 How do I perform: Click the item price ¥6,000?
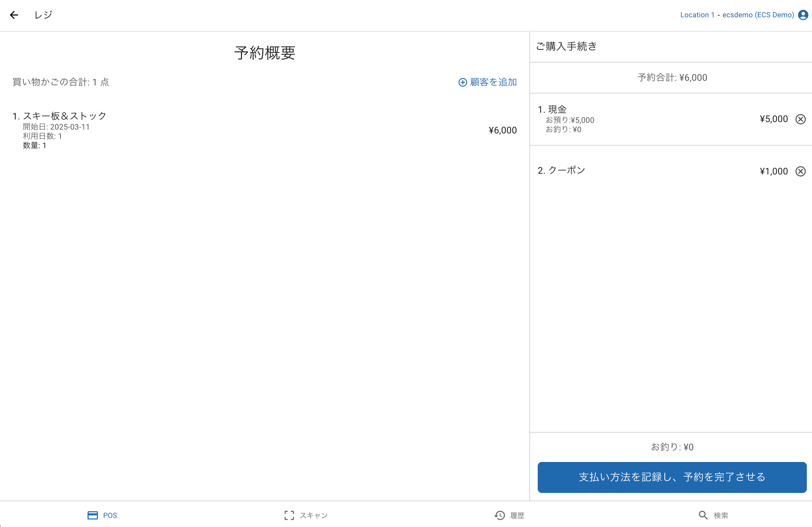pyautogui.click(x=502, y=130)
